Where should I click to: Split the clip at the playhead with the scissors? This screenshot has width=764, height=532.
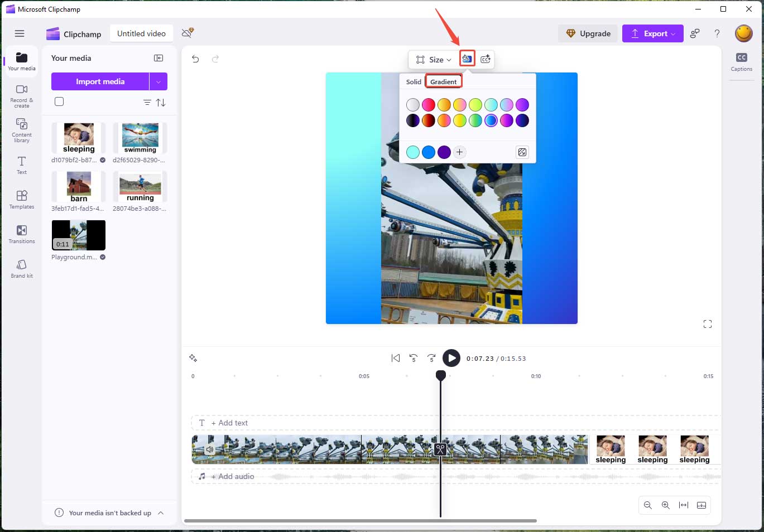point(440,449)
